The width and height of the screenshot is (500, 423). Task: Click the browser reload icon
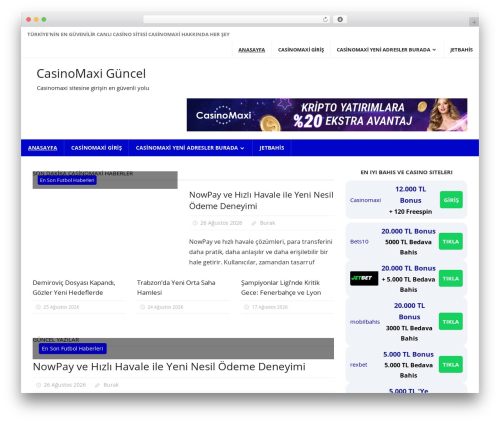(x=325, y=20)
